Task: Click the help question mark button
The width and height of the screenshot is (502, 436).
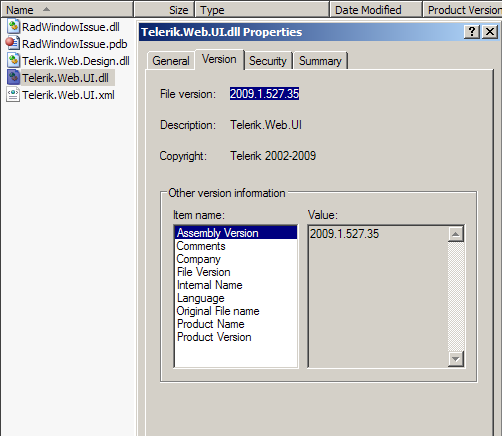Action: [x=472, y=32]
